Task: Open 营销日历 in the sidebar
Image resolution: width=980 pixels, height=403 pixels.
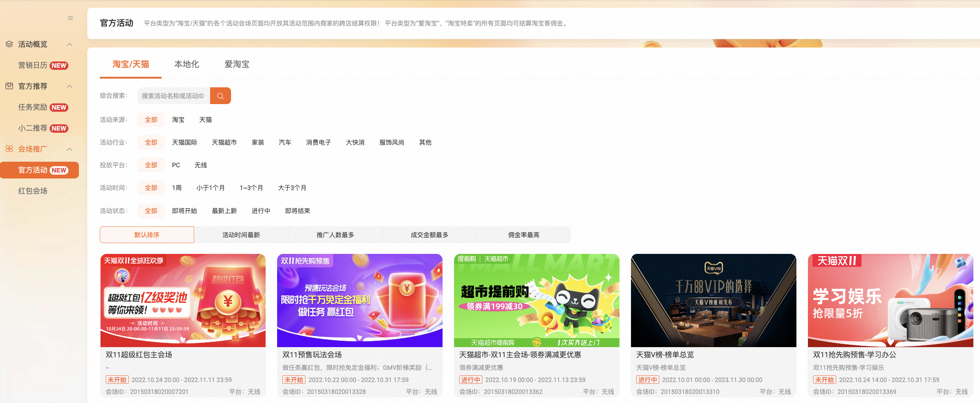Action: pyautogui.click(x=43, y=65)
